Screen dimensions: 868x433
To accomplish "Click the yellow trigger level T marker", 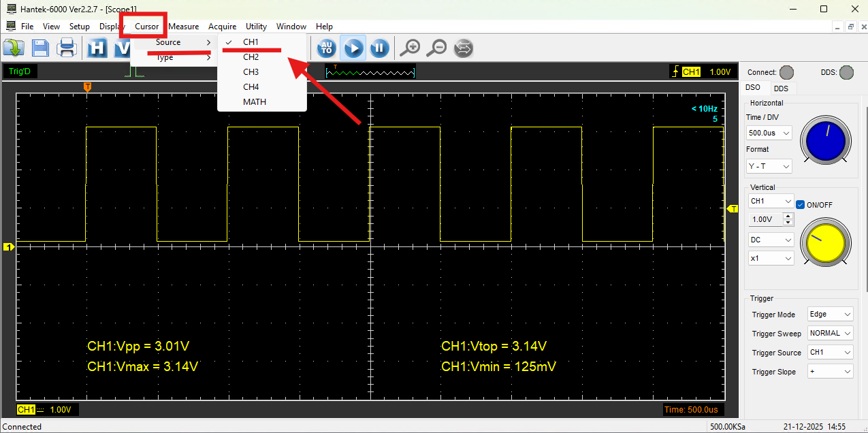I will (733, 208).
